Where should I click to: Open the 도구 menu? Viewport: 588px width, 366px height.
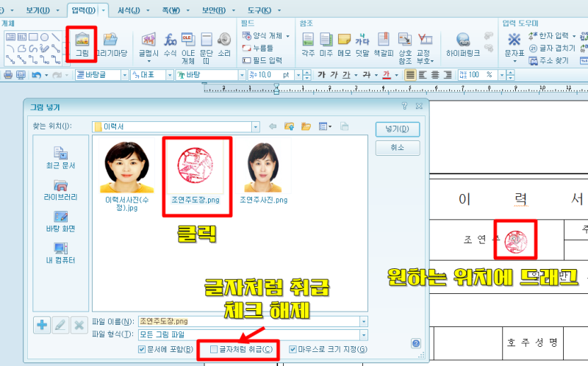[x=259, y=10]
